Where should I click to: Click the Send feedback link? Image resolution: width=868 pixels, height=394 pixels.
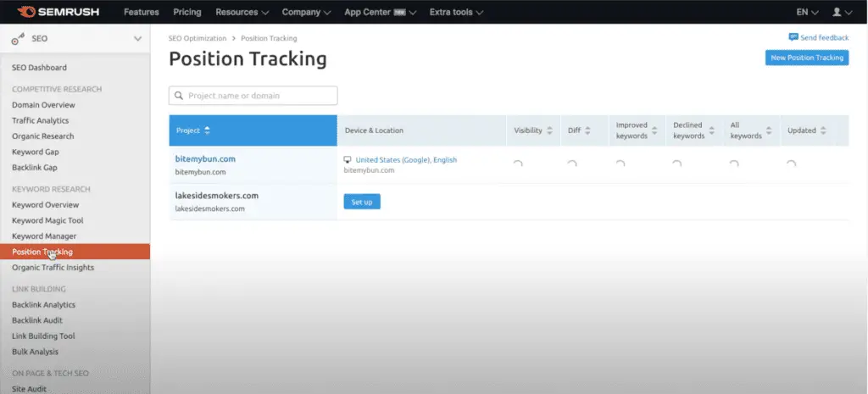(x=824, y=37)
